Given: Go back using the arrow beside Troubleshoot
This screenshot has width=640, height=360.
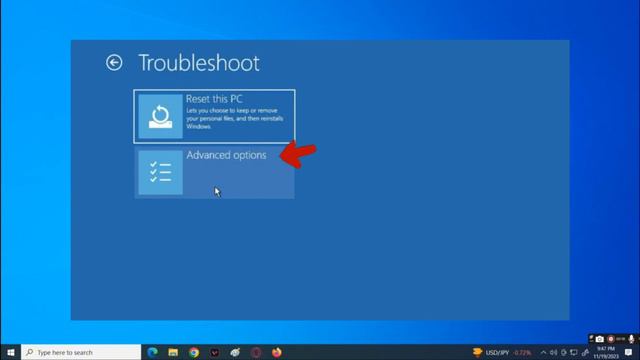Looking at the screenshot, I should tap(114, 62).
